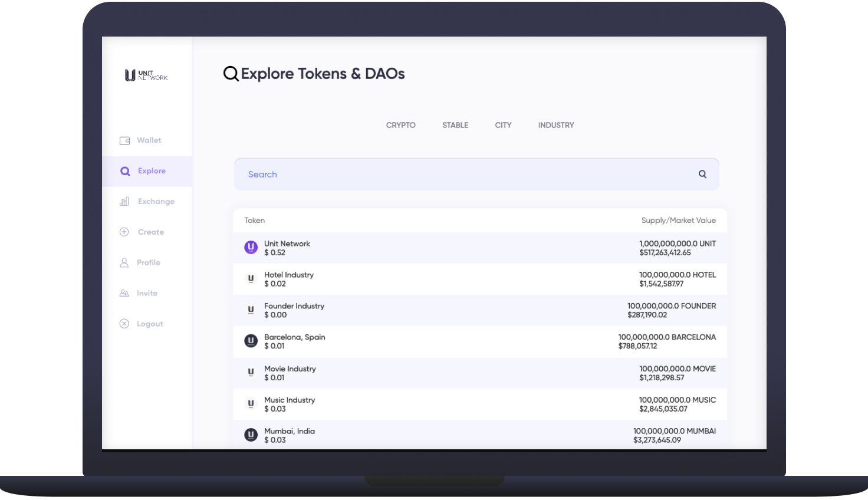Click the 100,000,000.0 MUSIC supply value

coord(678,400)
